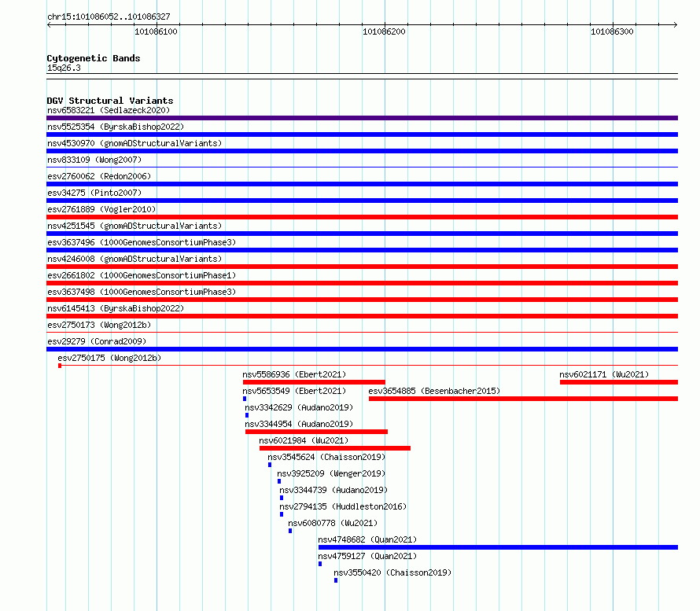Select nsv5653549 (Ebert2021) label

[294, 391]
